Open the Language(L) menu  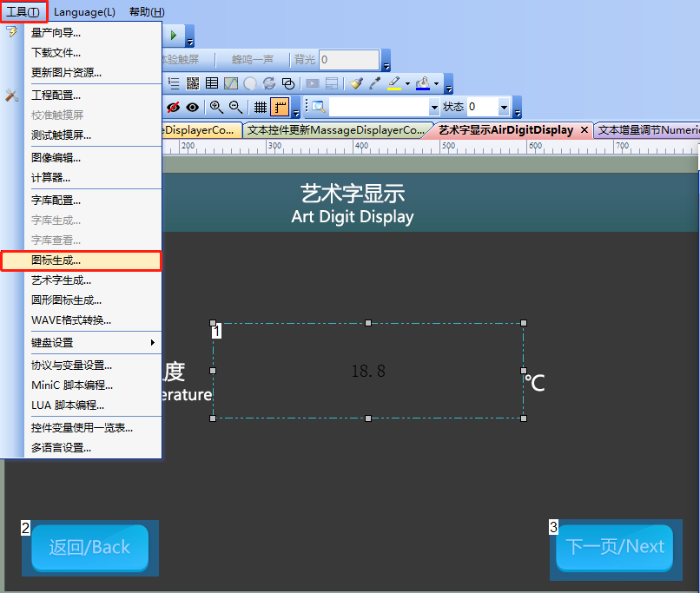click(x=84, y=12)
